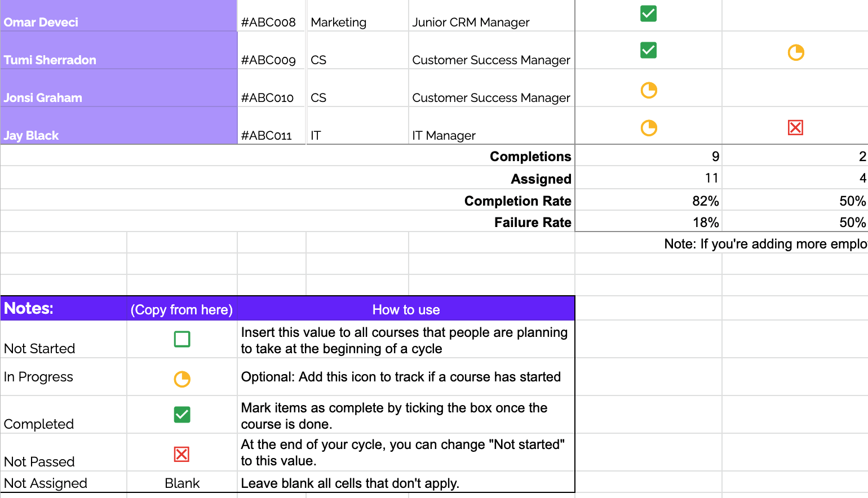
Task: Click the How to use header cell
Action: point(406,309)
